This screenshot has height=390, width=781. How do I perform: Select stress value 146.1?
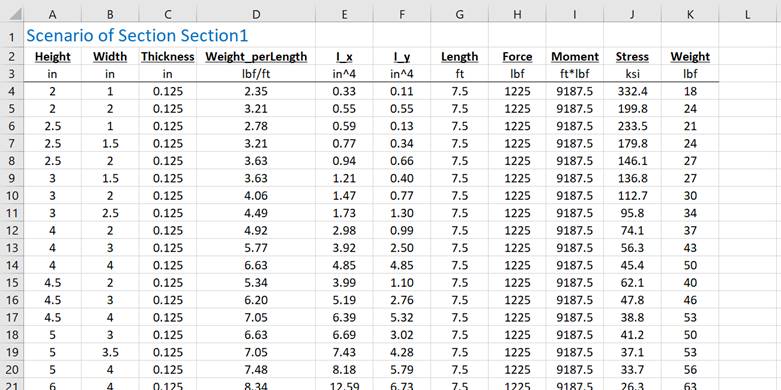click(632, 161)
